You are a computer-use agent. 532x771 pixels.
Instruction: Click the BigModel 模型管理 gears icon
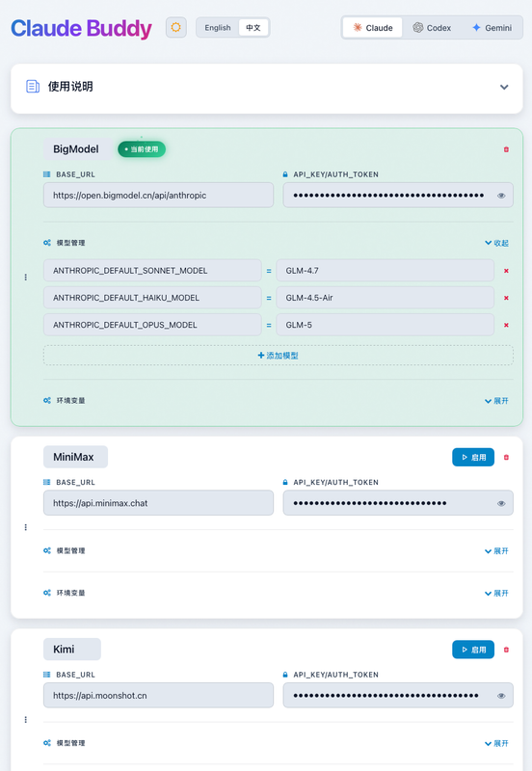point(47,243)
